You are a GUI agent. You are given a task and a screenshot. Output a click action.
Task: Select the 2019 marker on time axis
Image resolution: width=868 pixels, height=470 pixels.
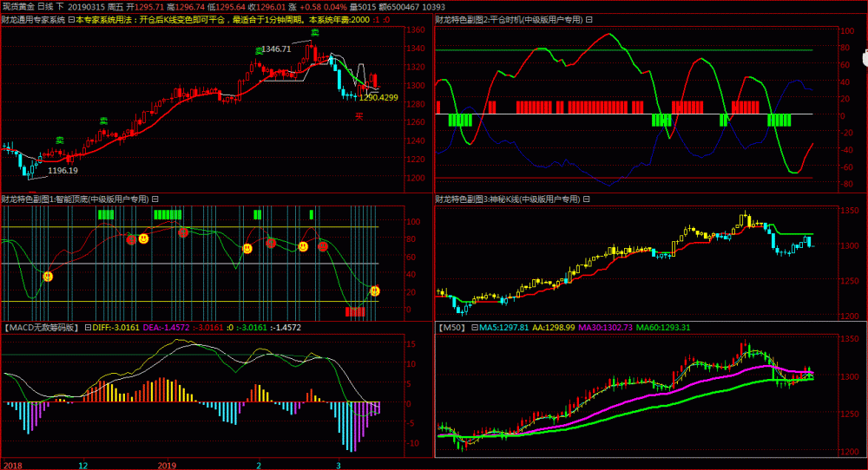pos(167,465)
